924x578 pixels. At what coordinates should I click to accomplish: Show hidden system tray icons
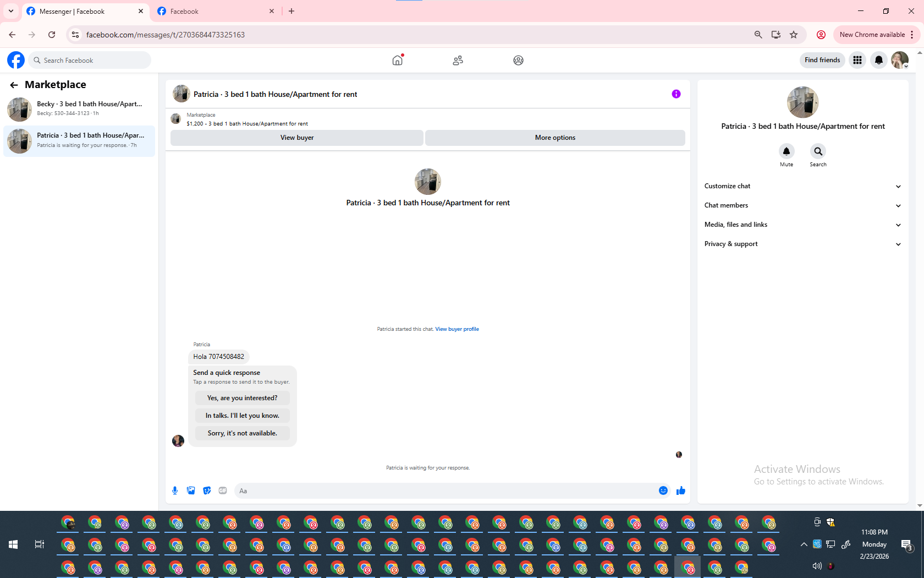pyautogui.click(x=804, y=544)
